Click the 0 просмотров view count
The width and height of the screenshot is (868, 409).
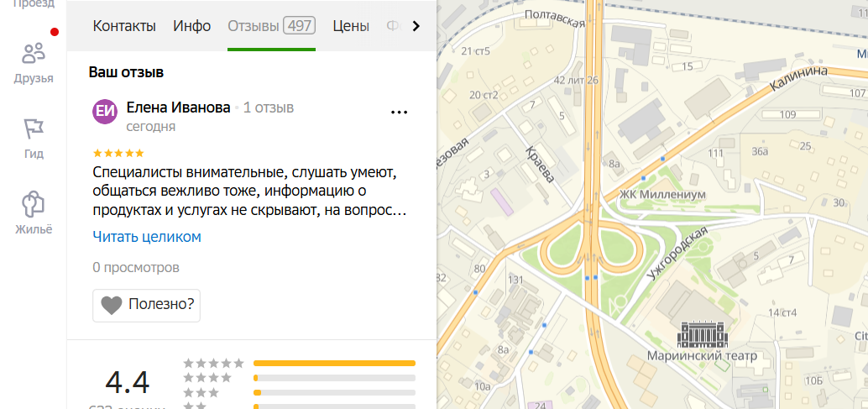[x=136, y=268]
